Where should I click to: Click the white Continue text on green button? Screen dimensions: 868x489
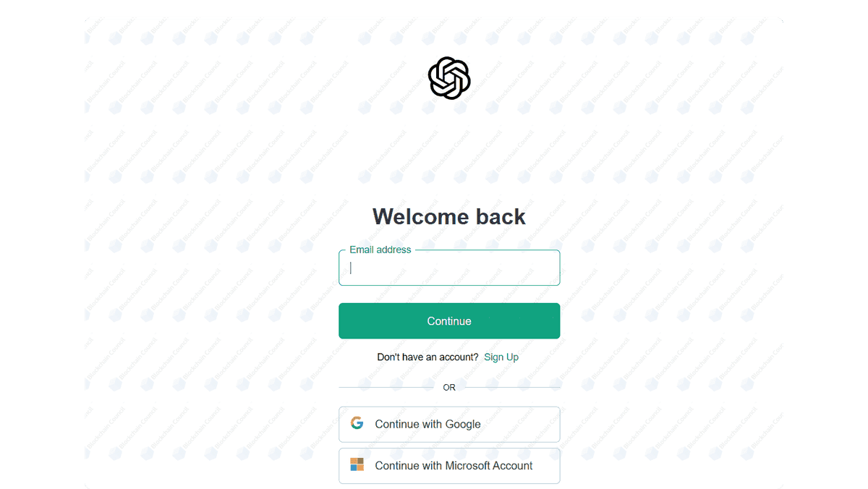[449, 321]
